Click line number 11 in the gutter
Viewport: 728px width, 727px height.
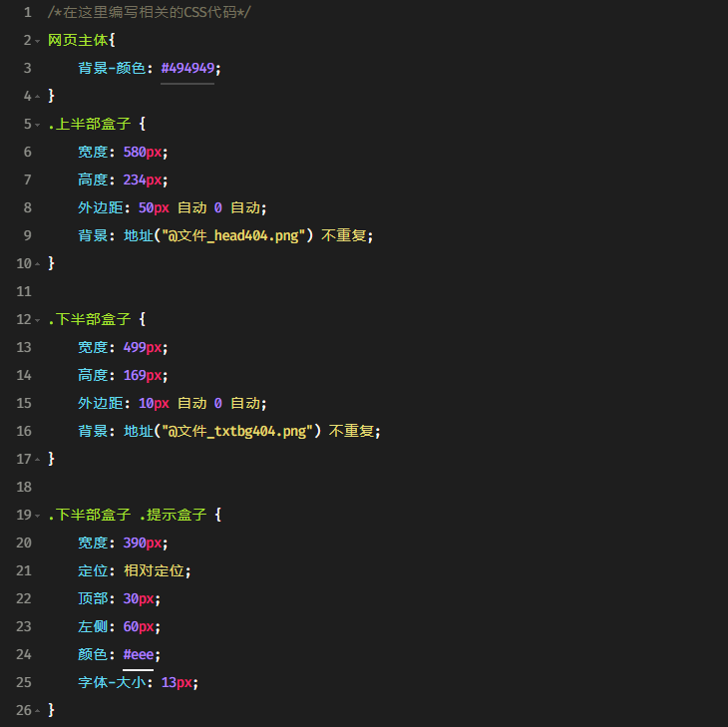pos(24,291)
